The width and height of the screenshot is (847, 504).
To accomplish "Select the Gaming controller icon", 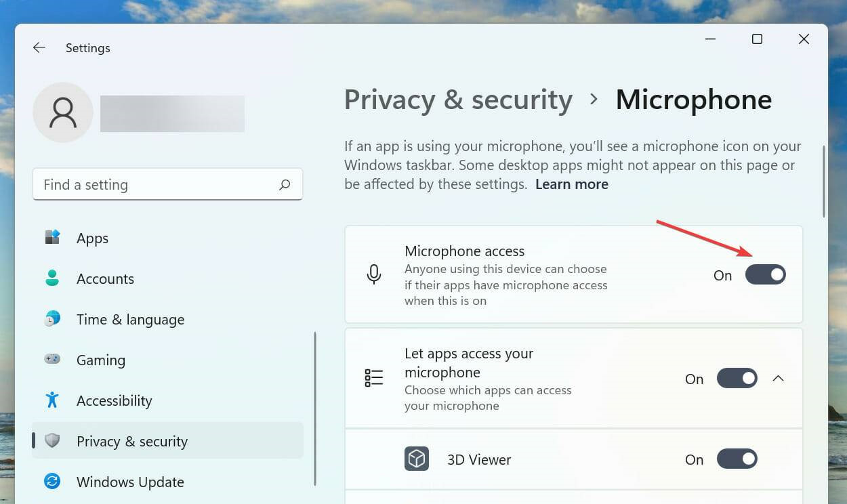I will (51, 360).
